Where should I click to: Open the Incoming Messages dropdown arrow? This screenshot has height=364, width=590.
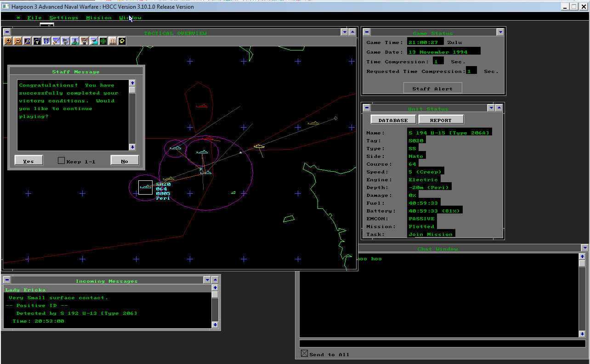pyautogui.click(x=207, y=280)
